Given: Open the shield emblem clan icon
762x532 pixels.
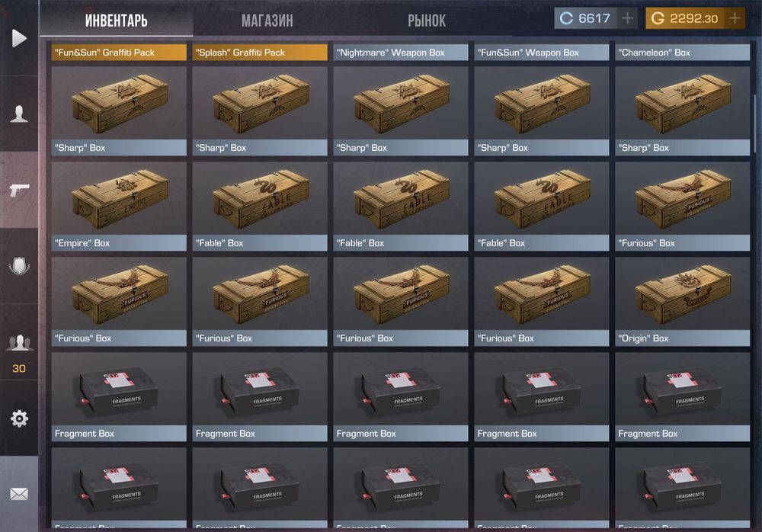Looking at the screenshot, I should pos(19,266).
